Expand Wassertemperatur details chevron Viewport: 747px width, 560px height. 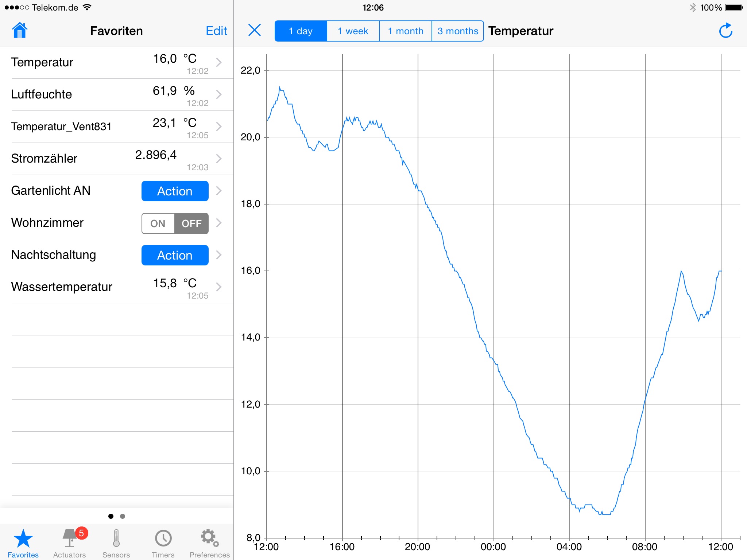pyautogui.click(x=219, y=287)
